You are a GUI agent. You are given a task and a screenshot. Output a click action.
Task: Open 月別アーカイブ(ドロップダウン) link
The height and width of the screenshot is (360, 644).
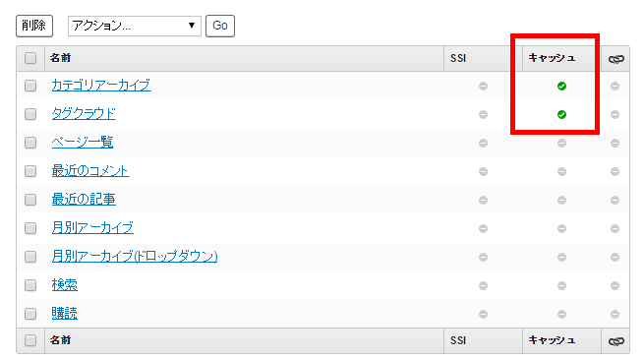135,257
